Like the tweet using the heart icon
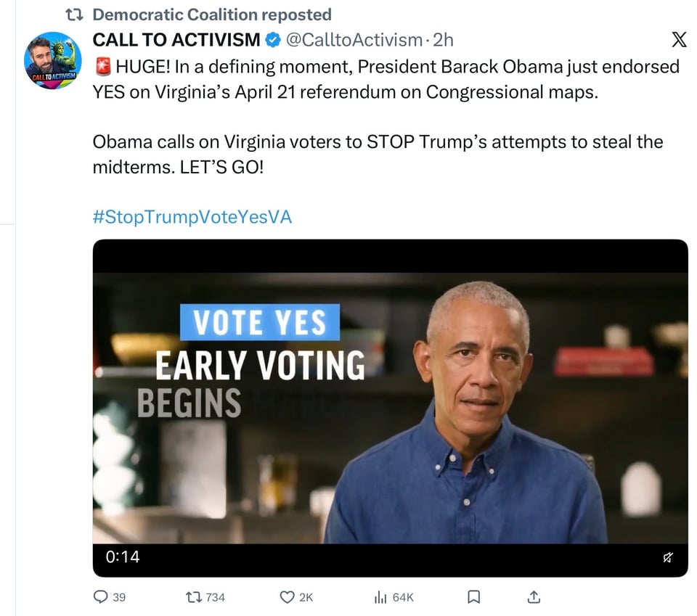Viewport: 697px width, 616px height. 287,597
